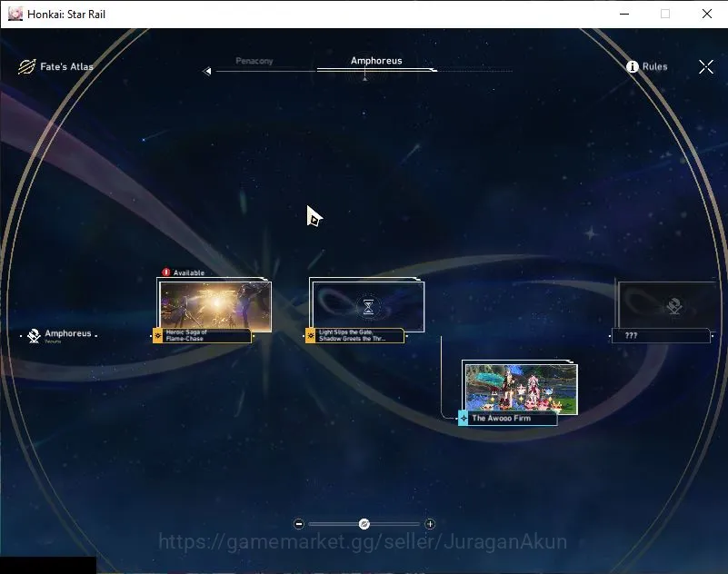728x574 pixels.
Task: Click gold mission icon beside Light Slips the Gate
Action: click(x=310, y=335)
